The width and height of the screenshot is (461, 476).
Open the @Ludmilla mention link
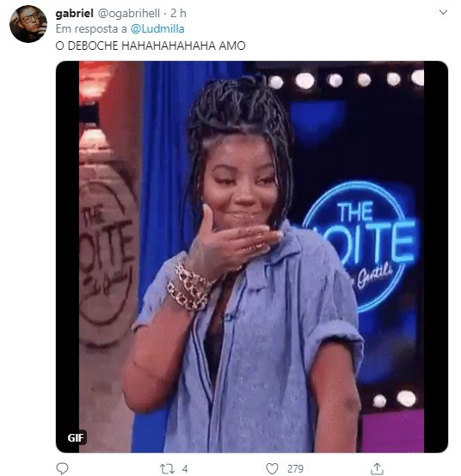pos(157,29)
